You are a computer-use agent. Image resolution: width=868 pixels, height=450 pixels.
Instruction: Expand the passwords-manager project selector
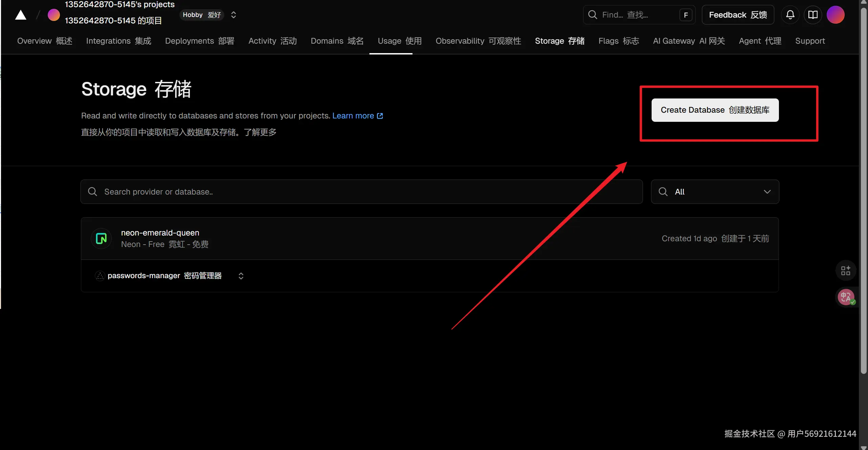point(241,276)
